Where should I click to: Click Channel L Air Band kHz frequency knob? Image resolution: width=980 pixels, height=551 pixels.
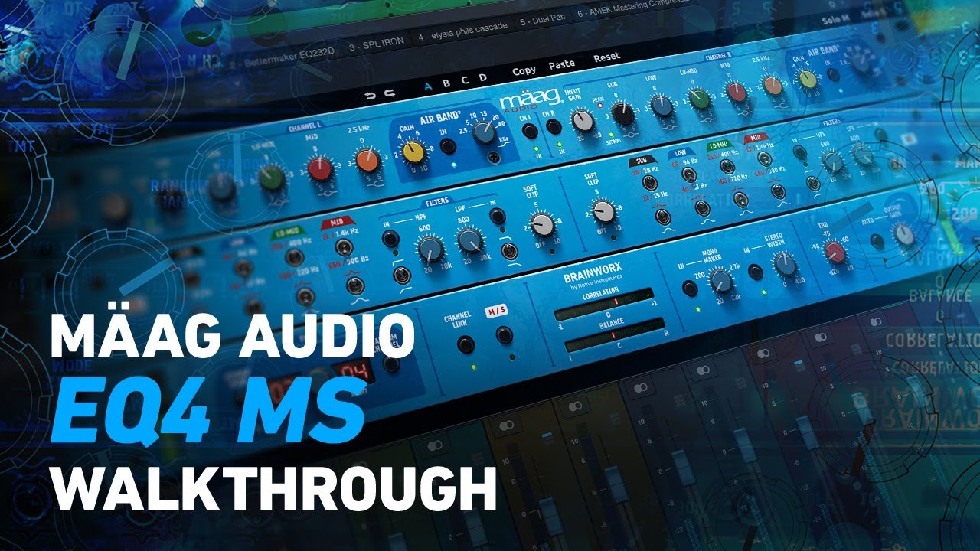[x=483, y=132]
